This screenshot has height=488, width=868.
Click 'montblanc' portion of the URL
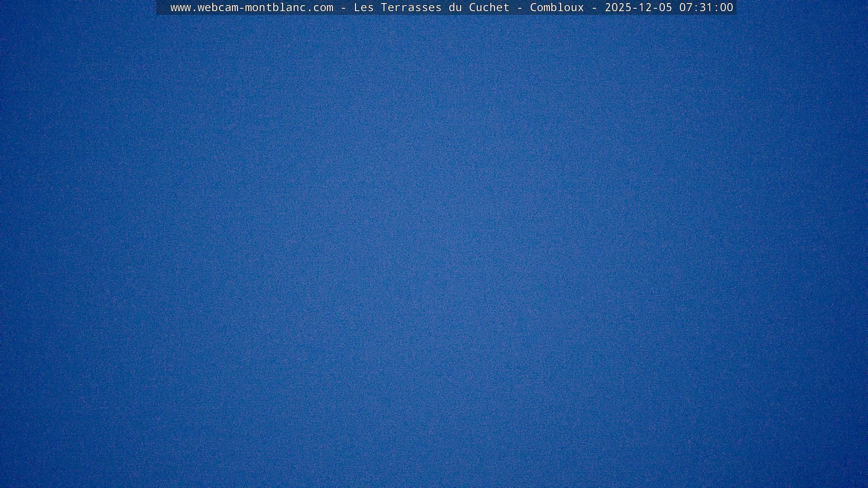275,7
